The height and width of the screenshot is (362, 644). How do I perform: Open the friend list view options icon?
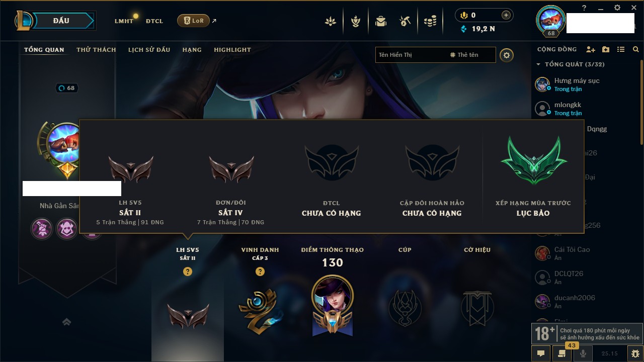tap(621, 49)
